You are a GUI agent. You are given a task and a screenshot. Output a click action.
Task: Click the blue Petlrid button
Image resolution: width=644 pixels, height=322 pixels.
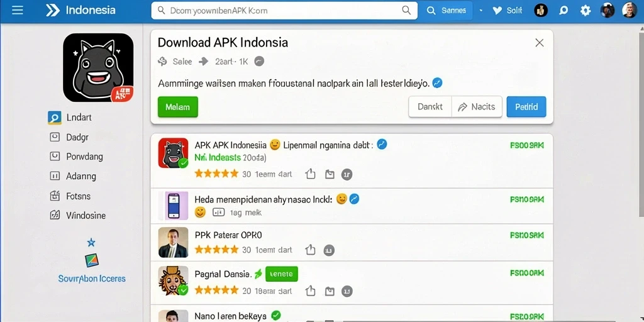coord(526,107)
